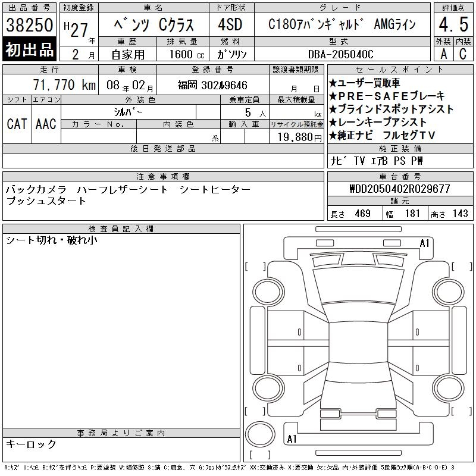476x476 pixels.
Task: Click the exterior grade A cell
Action: (x=443, y=53)
